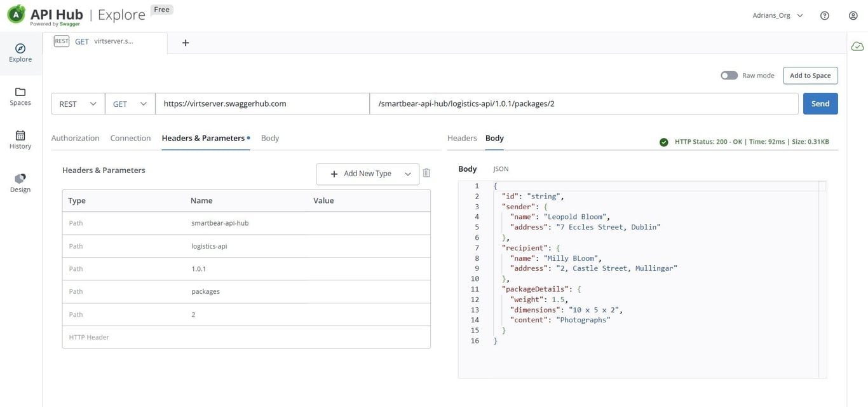Open the user profile icon
868x407 pixels.
tap(853, 15)
